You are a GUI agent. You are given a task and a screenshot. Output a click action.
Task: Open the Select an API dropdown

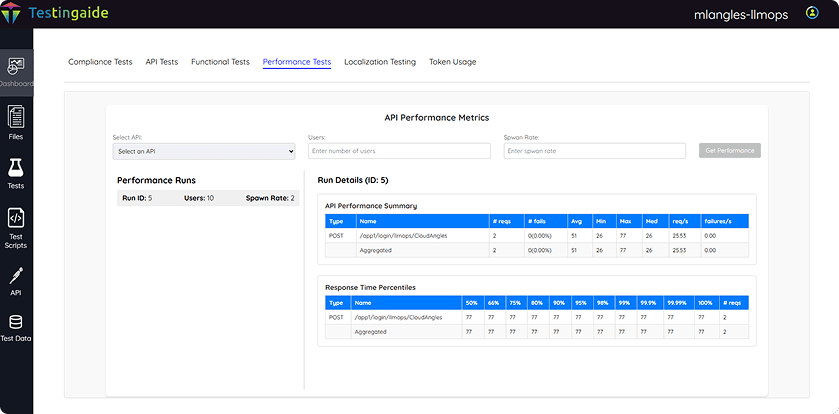(x=204, y=151)
